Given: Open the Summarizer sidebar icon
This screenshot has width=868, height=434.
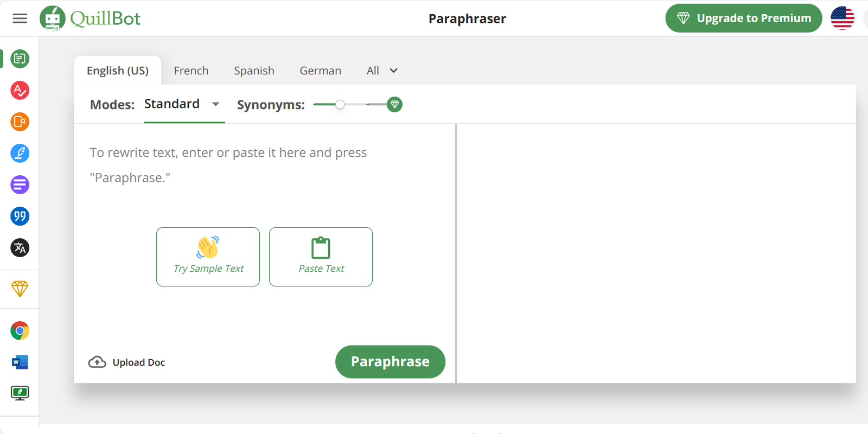Looking at the screenshot, I should coord(20,184).
